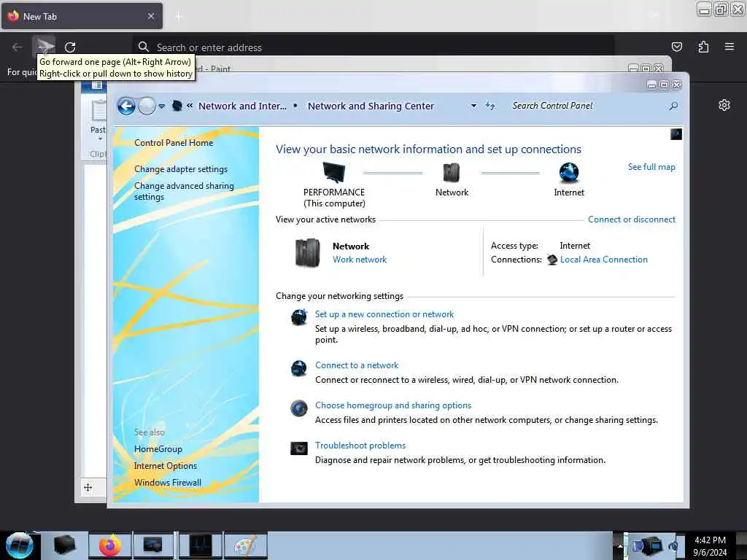Click the active Network large icon

coord(307,252)
